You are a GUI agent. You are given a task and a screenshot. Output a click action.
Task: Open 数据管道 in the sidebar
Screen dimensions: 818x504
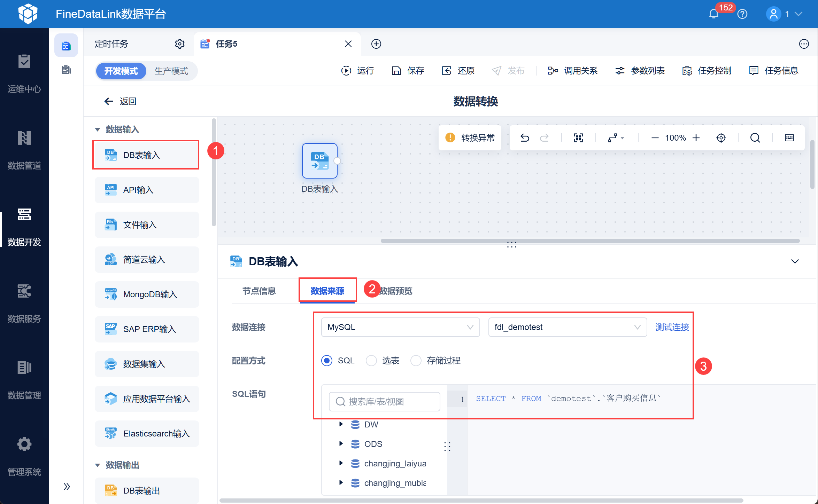pyautogui.click(x=24, y=150)
